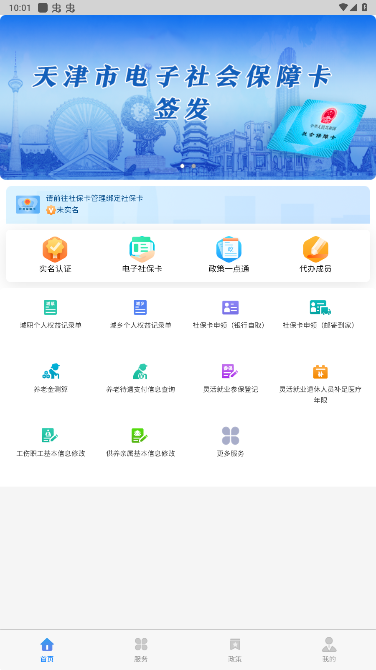This screenshot has height=670, width=376.
Task: Tap the social security card thumbnail in bind prompt
Action: click(28, 205)
